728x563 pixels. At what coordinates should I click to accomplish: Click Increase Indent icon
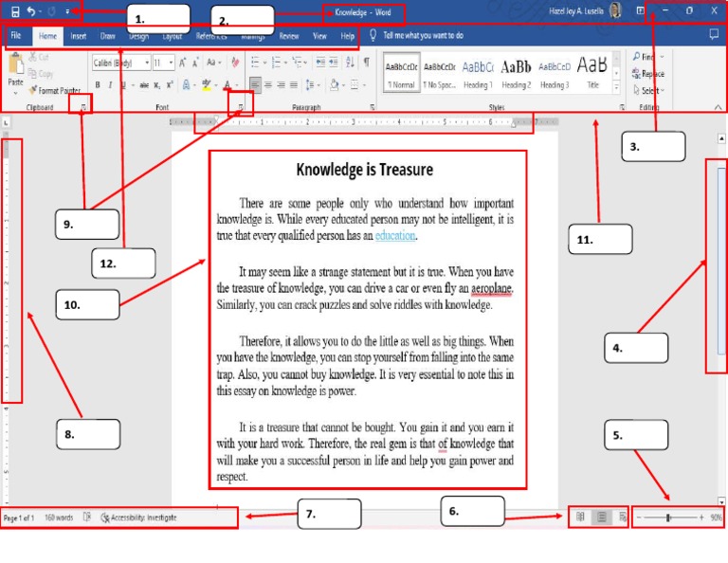[334, 63]
